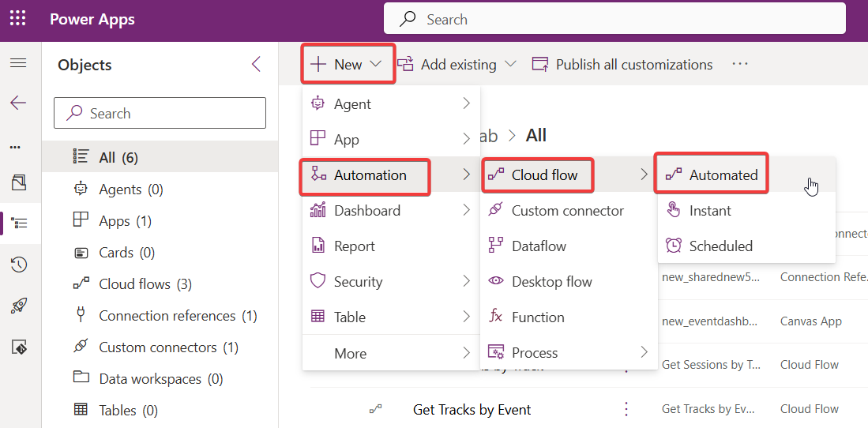Viewport: 868px width, 428px height.
Task: Open the app launcher waffle icon
Action: tap(17, 18)
